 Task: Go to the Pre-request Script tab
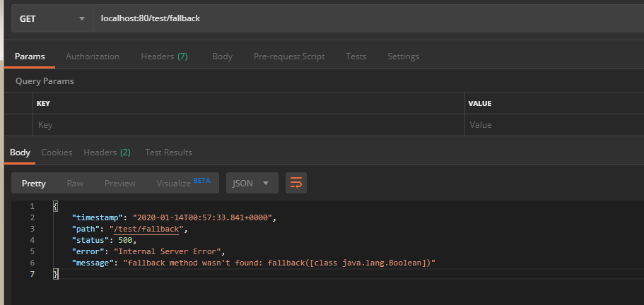coord(289,56)
